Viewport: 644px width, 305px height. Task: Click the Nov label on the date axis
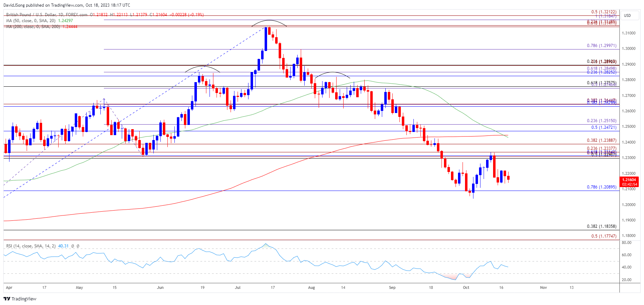click(543, 287)
